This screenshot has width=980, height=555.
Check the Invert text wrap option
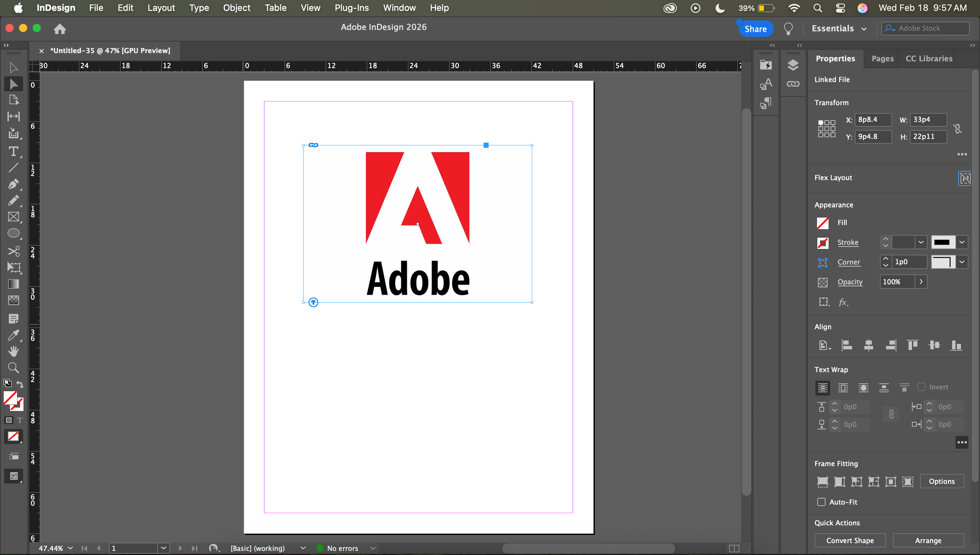[921, 387]
